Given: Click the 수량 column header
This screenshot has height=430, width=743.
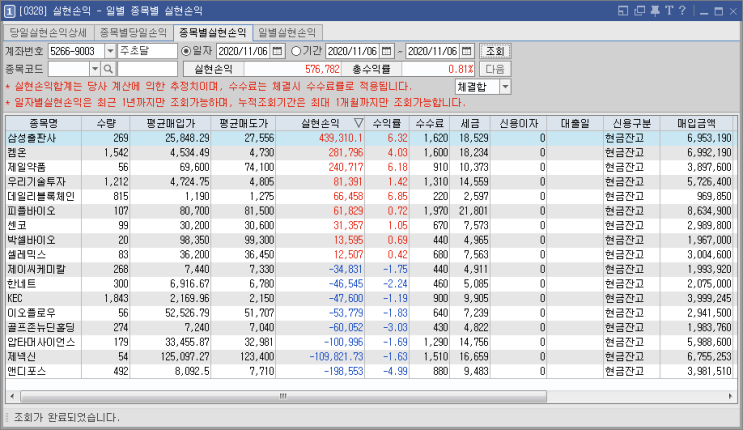Looking at the screenshot, I should tap(106, 123).
